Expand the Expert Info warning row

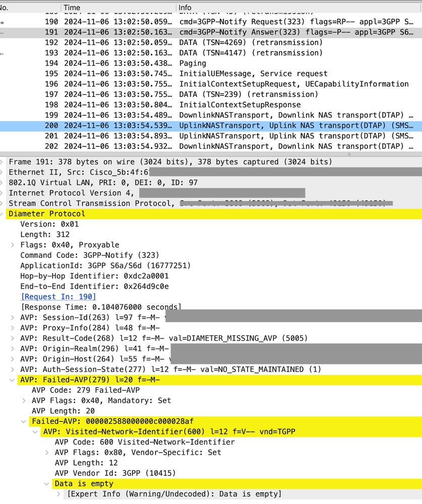(59, 494)
